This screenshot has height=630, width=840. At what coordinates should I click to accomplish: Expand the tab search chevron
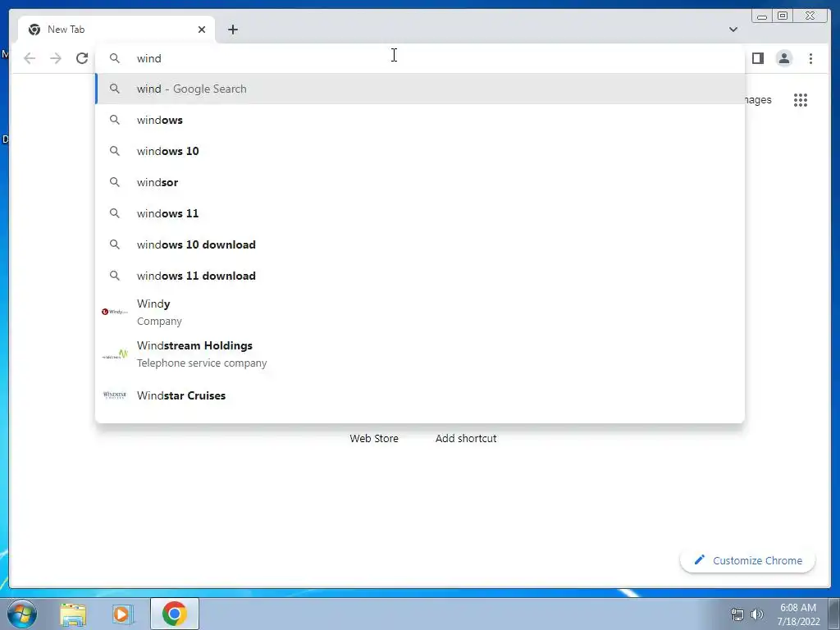coord(733,30)
